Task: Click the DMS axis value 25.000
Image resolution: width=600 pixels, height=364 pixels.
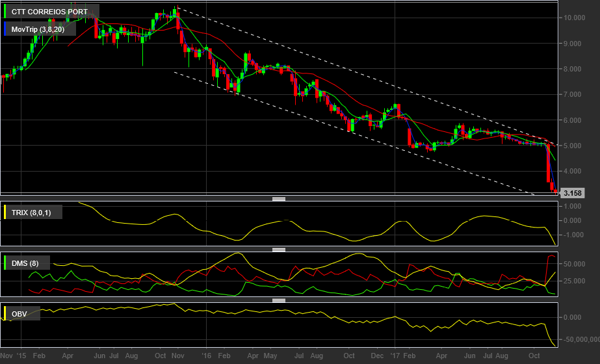Action: 574,281
